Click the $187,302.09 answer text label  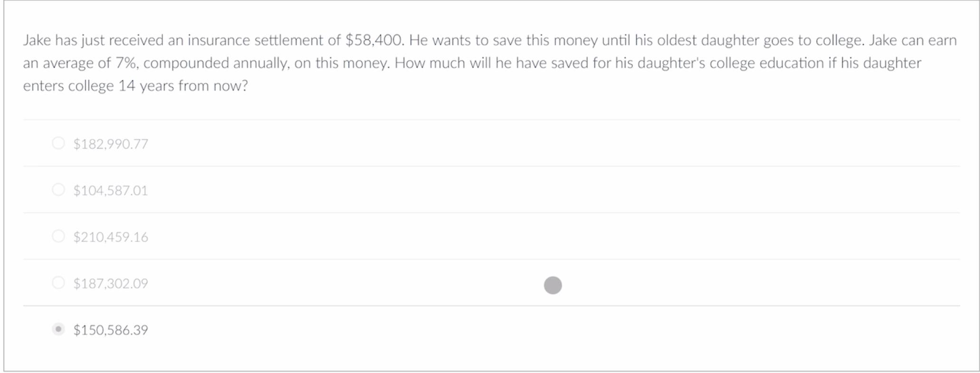(110, 283)
